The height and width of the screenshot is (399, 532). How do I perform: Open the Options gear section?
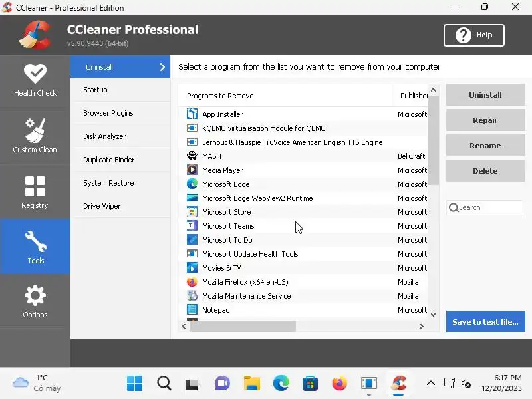(35, 301)
